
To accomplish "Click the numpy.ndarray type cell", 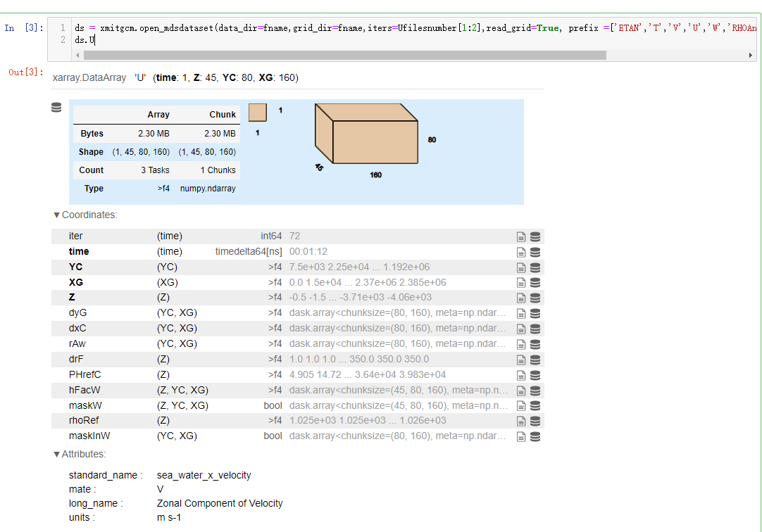I will [x=208, y=189].
